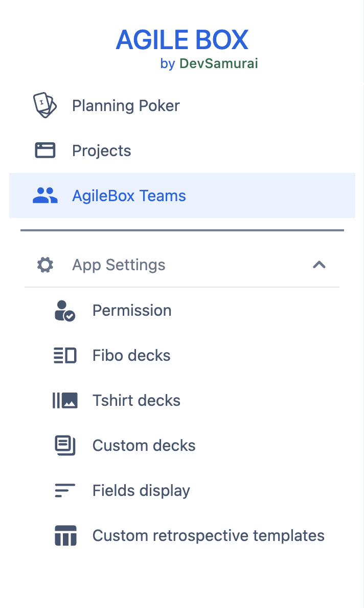Screen dimensions: 364x608
Task: Click the Permission user-check icon
Action: click(64, 311)
